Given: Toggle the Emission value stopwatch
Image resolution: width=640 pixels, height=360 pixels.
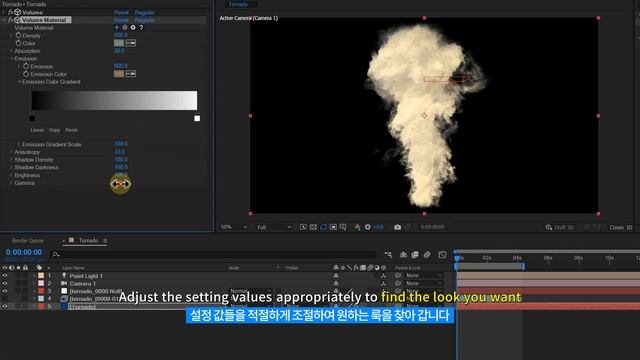Looking at the screenshot, I should click(x=26, y=66).
